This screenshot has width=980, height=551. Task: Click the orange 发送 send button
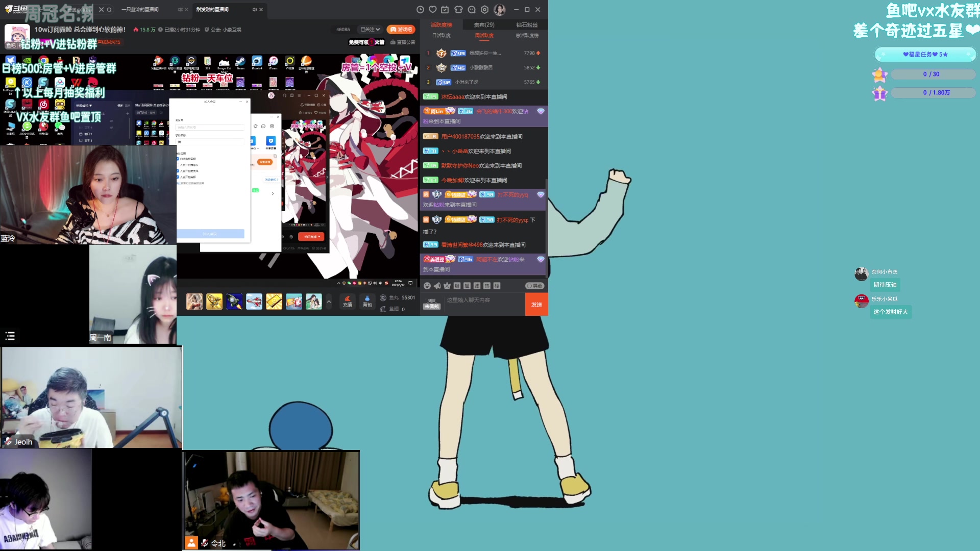tap(536, 304)
